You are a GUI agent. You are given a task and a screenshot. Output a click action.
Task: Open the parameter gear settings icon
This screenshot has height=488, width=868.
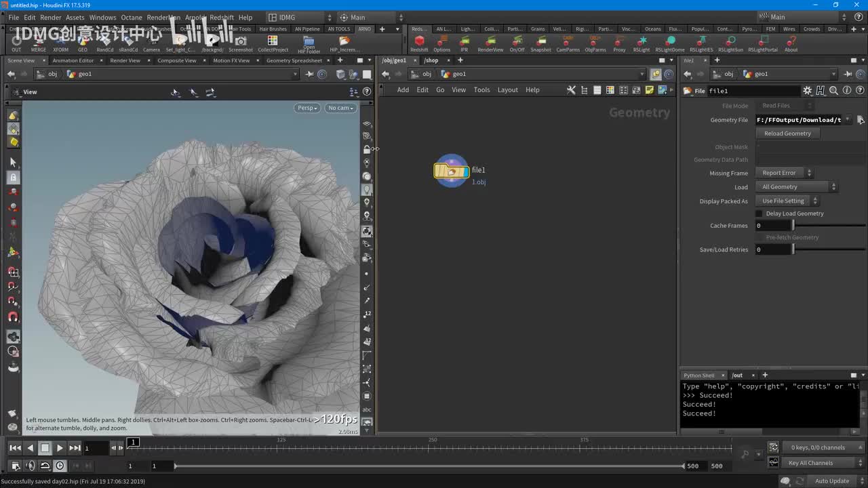click(807, 91)
